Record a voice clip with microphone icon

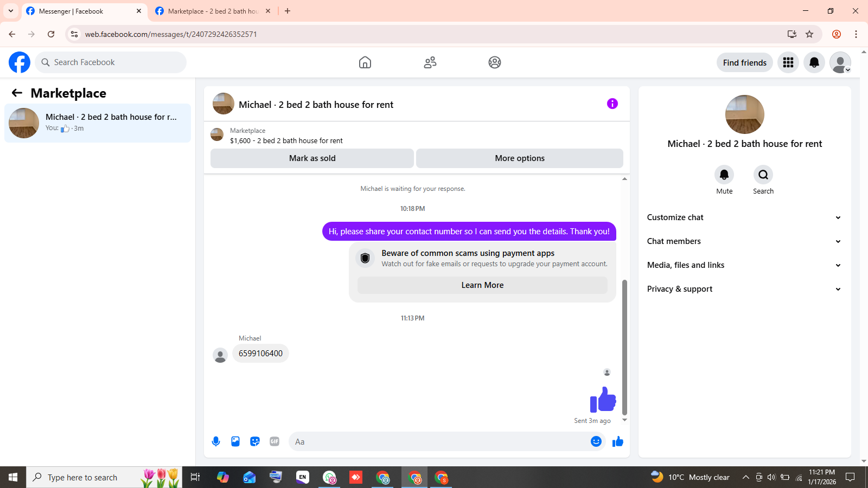(x=216, y=441)
